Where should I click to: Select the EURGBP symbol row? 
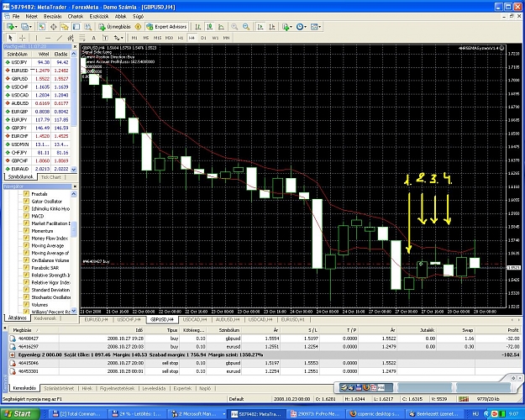37,112
